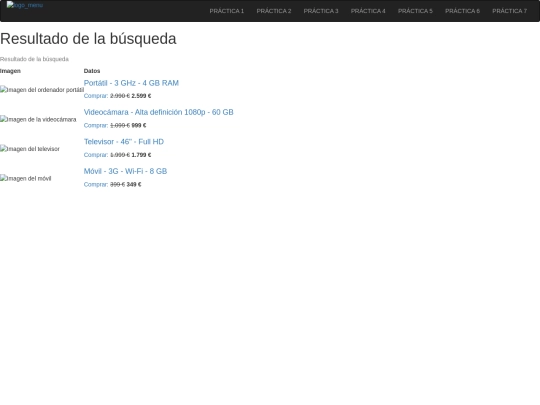Open PRÁCTICA 6 from the top menu
Viewport: 540px width, 405px height.
463,11
